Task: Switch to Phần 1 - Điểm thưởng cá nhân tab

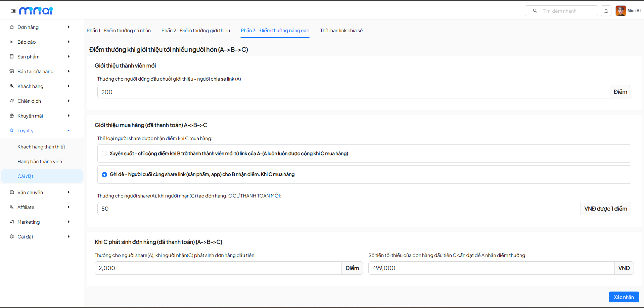Action: pos(119,31)
